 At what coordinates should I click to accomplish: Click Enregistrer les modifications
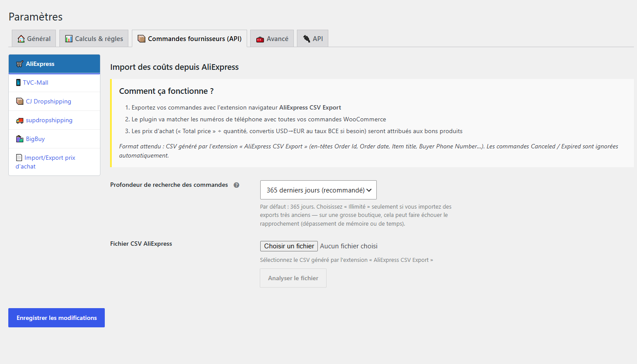[x=57, y=318]
